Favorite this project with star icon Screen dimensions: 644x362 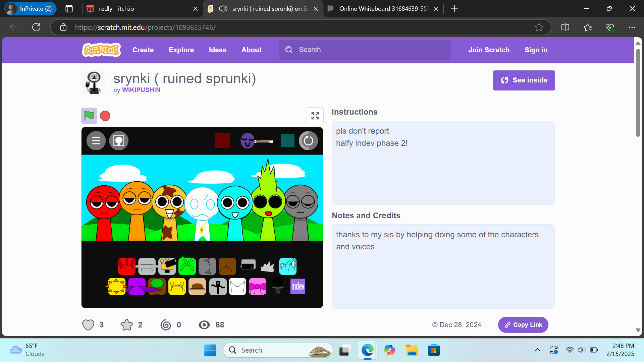pos(127,325)
